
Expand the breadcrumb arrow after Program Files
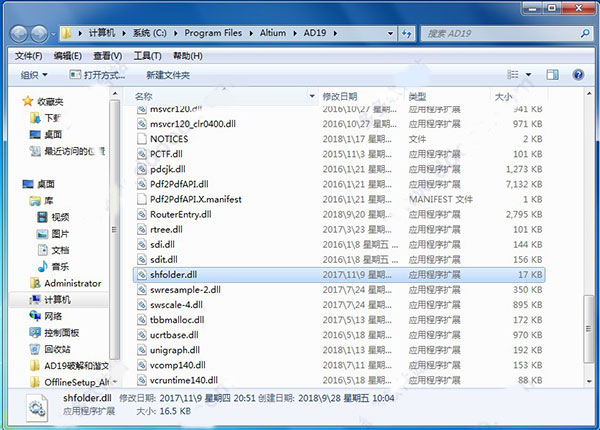coord(251,33)
